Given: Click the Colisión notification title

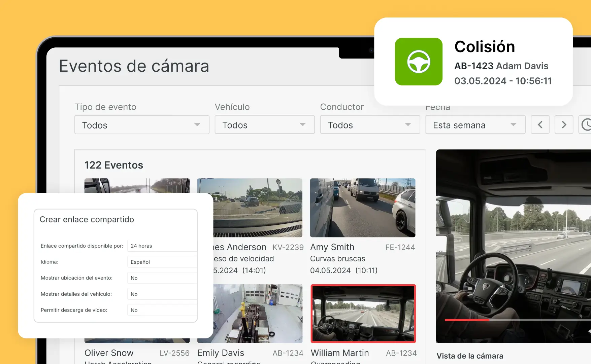Looking at the screenshot, I should (485, 47).
